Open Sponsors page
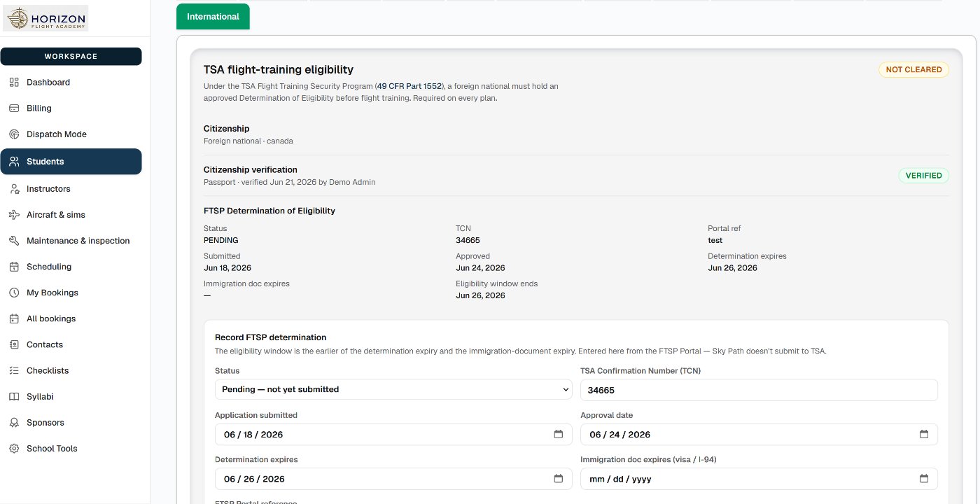The height and width of the screenshot is (504, 980). (x=71, y=423)
